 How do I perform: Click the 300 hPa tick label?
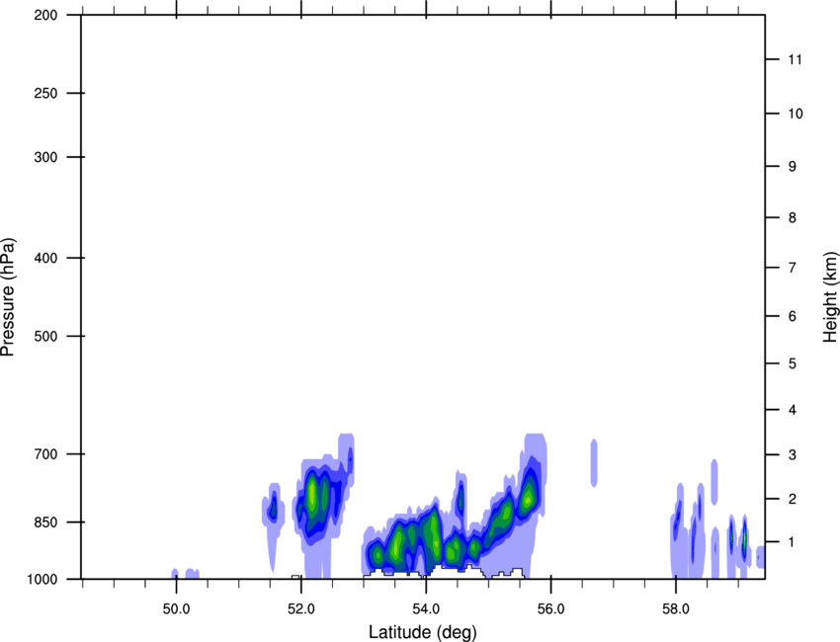pos(43,158)
